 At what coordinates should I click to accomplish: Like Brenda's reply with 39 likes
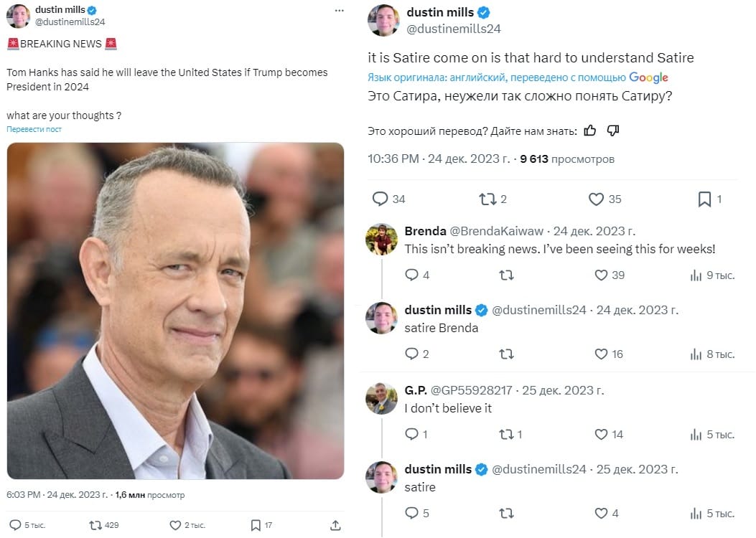(601, 275)
